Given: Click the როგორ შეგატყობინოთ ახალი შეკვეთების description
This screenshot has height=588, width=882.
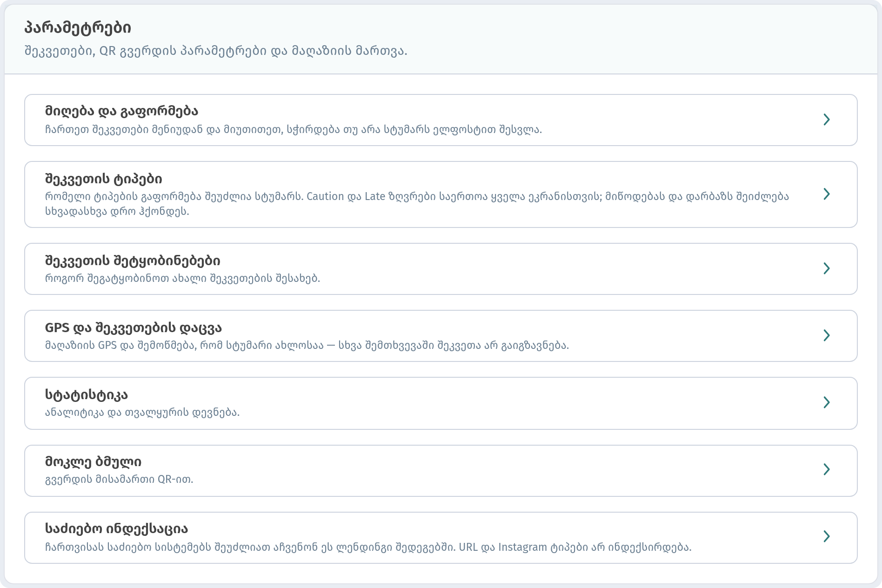Looking at the screenshot, I should tap(182, 278).
